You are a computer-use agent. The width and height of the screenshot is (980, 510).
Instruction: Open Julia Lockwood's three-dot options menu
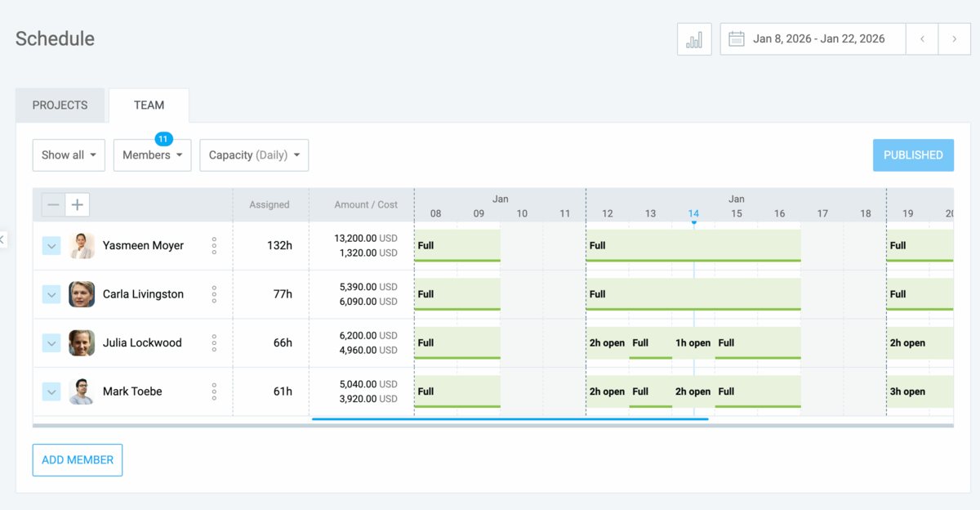pos(215,342)
